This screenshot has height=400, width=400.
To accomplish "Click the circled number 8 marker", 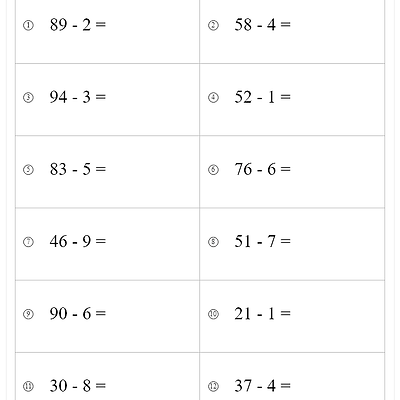I will (213, 242).
